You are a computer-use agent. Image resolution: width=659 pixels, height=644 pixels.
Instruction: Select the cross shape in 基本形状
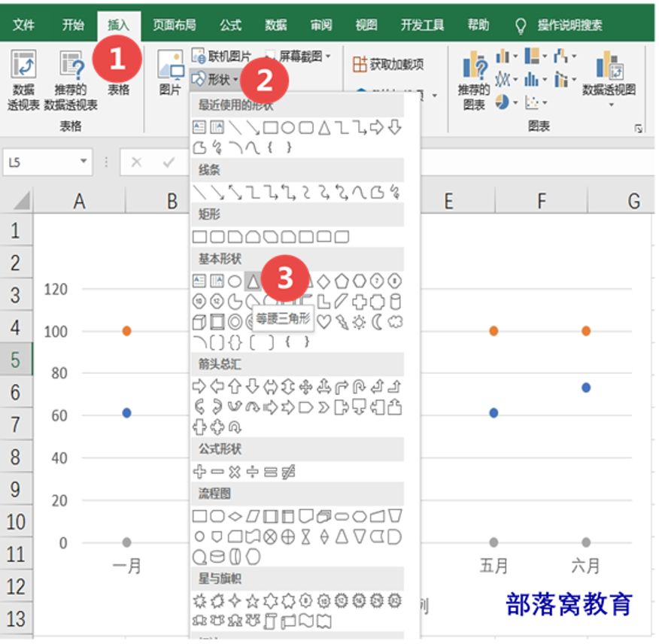(x=359, y=302)
